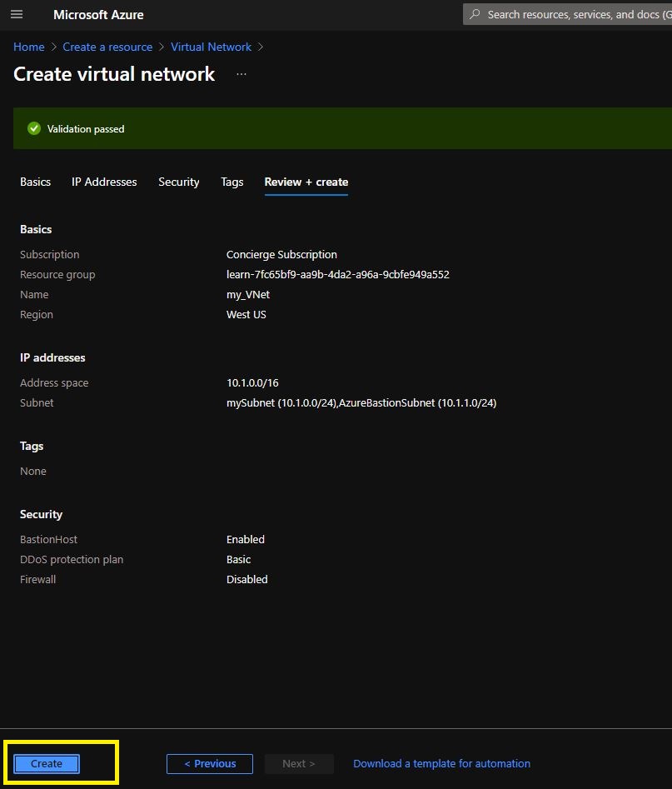Download a template for automation
The width and height of the screenshot is (672, 789).
click(441, 763)
